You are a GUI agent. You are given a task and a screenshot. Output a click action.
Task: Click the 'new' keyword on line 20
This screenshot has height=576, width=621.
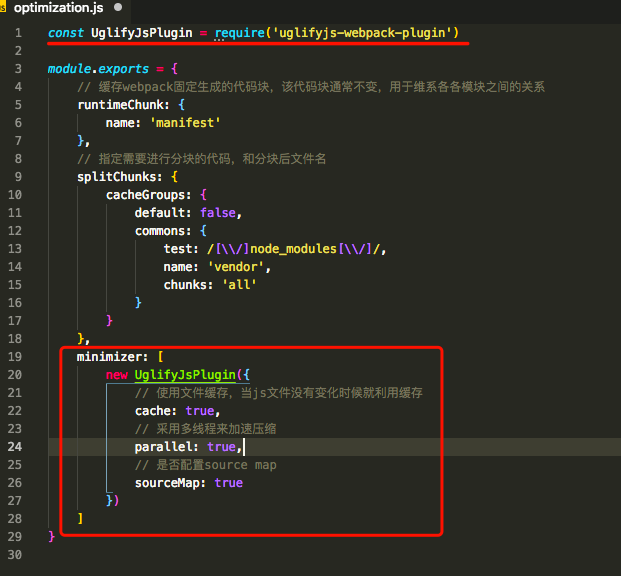pos(117,375)
